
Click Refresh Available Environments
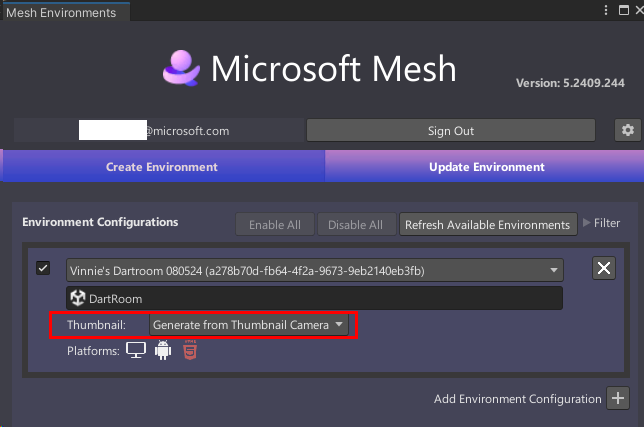coord(488,225)
